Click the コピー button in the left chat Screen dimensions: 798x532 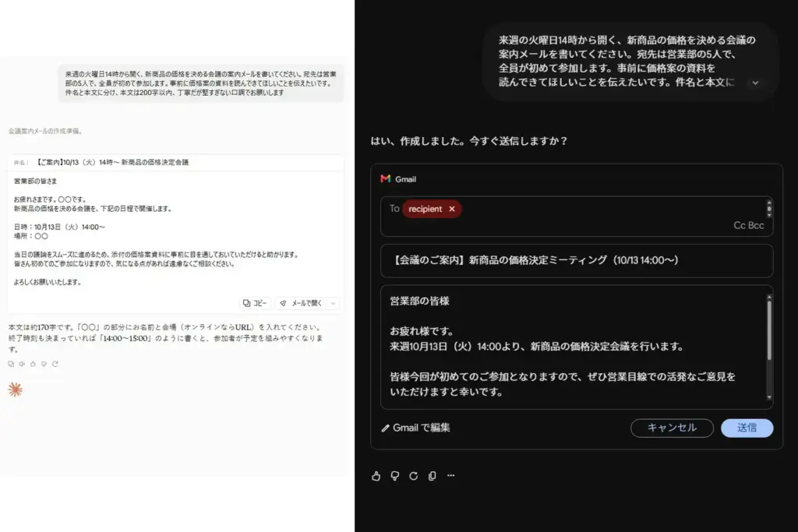tap(255, 303)
